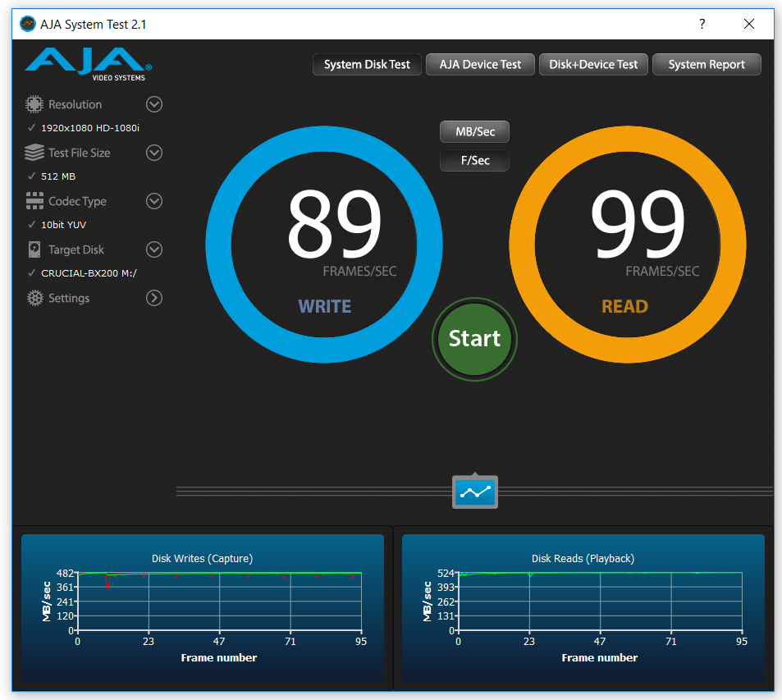Screen dimensions: 782x700
Task: Click the Target Disk drive icon
Action: (34, 249)
